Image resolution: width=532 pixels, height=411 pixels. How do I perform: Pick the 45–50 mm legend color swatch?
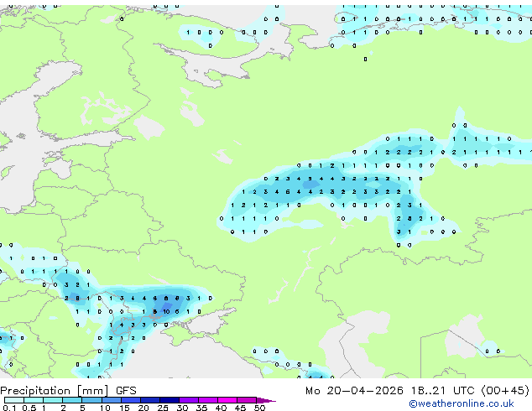coord(247,400)
